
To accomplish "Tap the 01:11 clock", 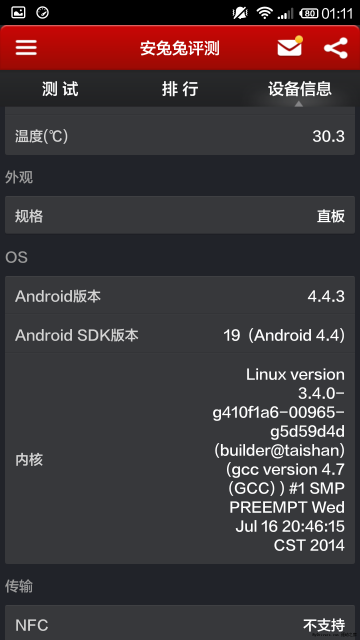I will tap(337, 13).
